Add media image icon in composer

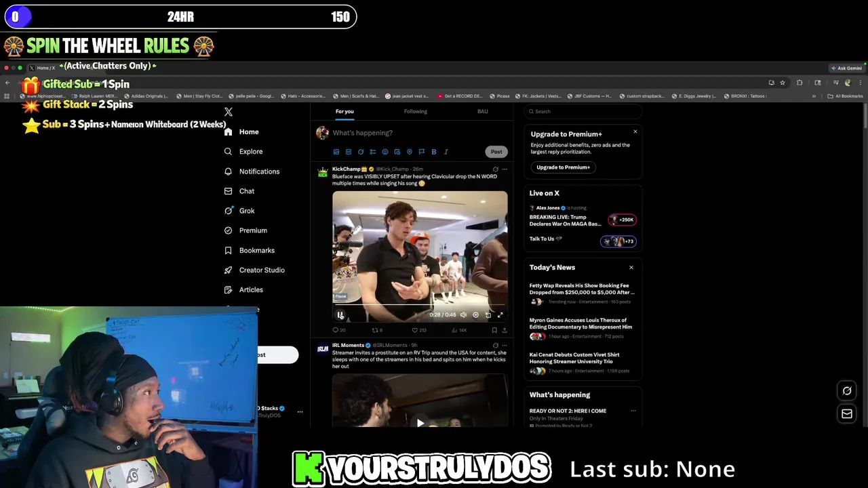pyautogui.click(x=336, y=152)
